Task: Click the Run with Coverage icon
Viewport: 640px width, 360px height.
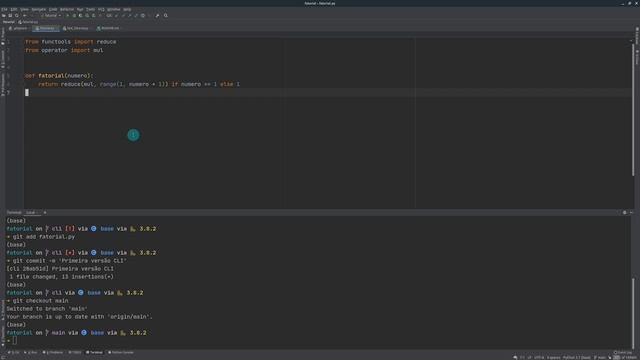Action: pyautogui.click(x=80, y=16)
